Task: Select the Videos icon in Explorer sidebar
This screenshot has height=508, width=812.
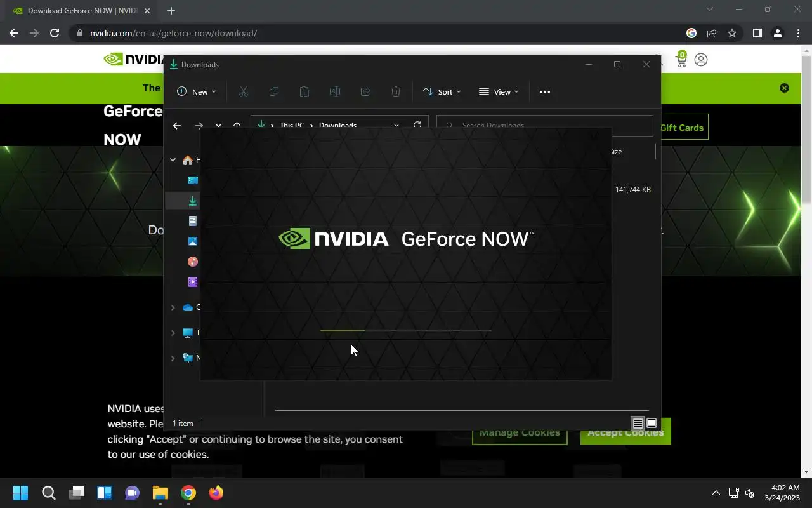Action: pos(193,282)
